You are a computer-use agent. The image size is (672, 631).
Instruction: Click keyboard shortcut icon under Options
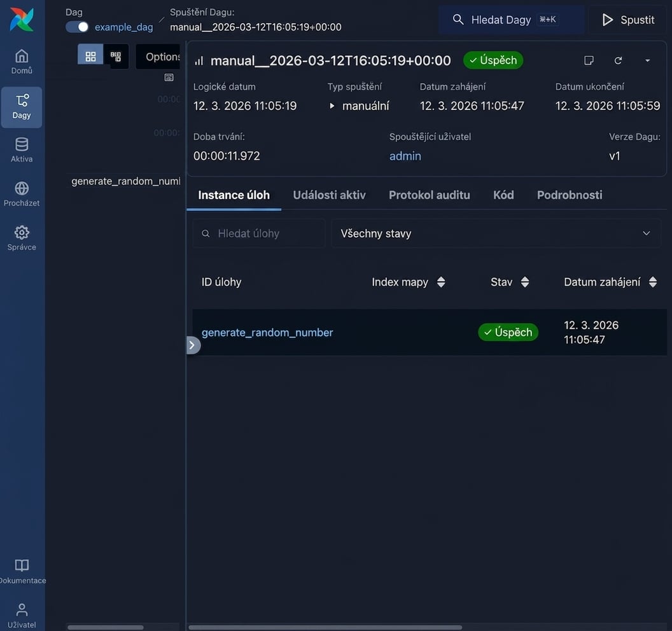tap(169, 78)
